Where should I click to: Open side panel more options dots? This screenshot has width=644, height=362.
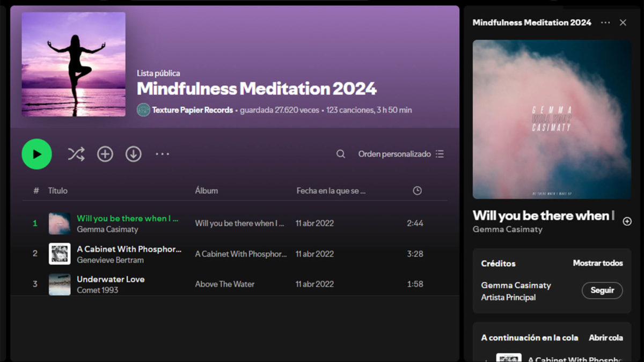[605, 23]
